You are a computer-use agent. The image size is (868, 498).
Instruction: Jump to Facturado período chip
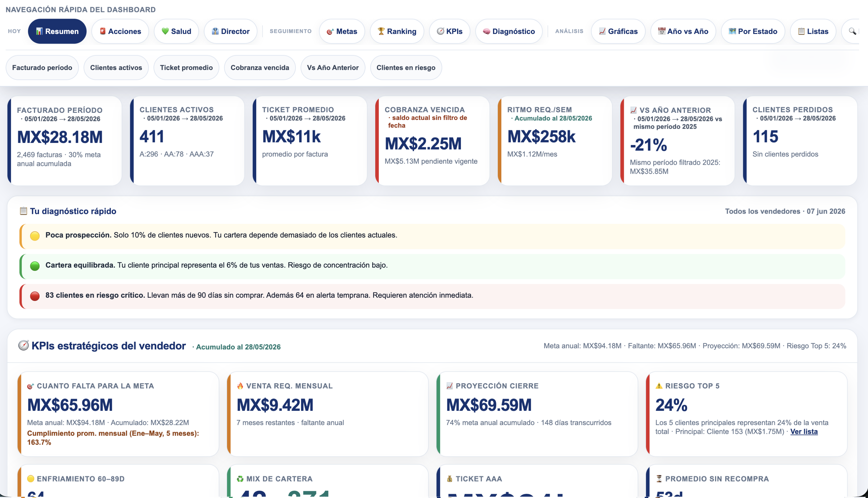pos(42,67)
